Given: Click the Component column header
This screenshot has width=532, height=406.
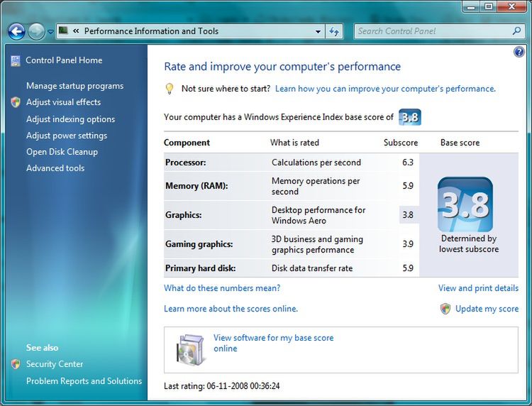Looking at the screenshot, I should (187, 143).
